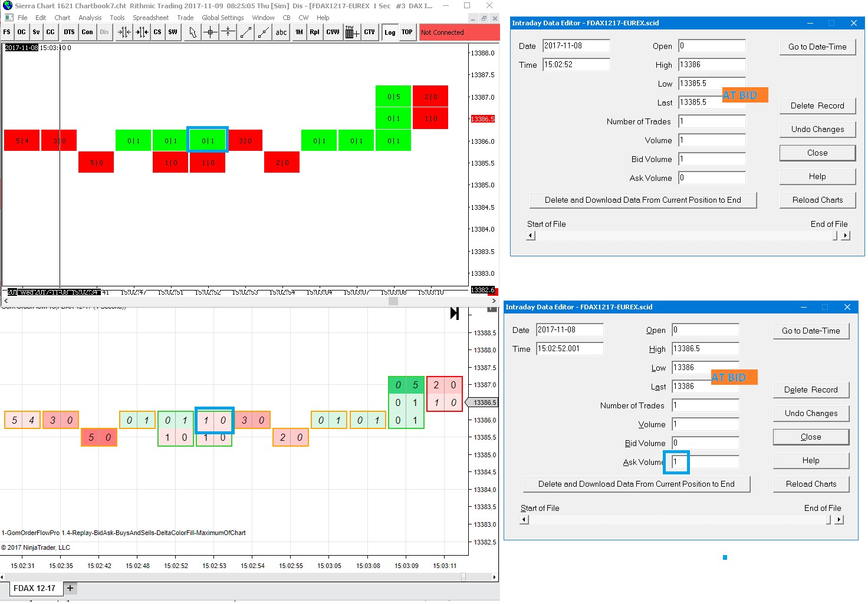
Task: Click the FS toolbar button in Sierra Chart
Action: click(x=7, y=32)
